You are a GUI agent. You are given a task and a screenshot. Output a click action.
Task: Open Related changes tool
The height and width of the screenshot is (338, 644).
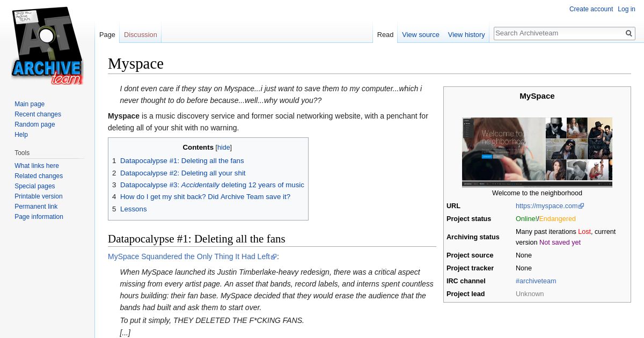point(39,176)
